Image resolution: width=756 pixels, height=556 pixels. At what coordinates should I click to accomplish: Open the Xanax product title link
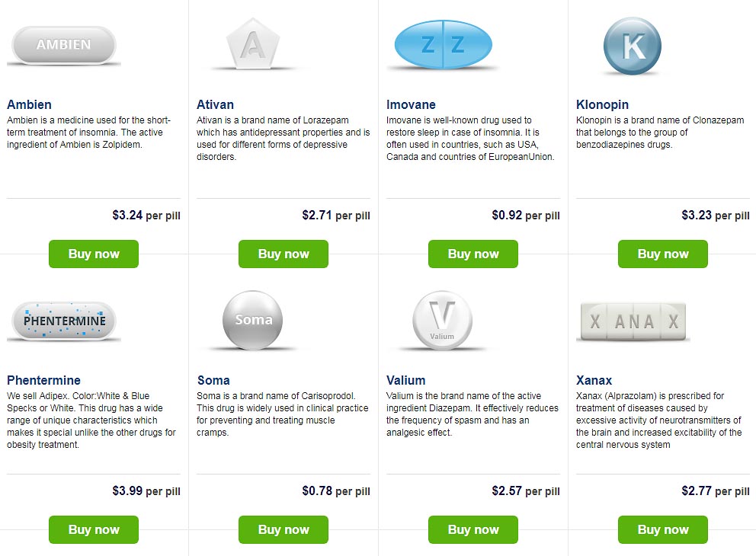coord(594,380)
